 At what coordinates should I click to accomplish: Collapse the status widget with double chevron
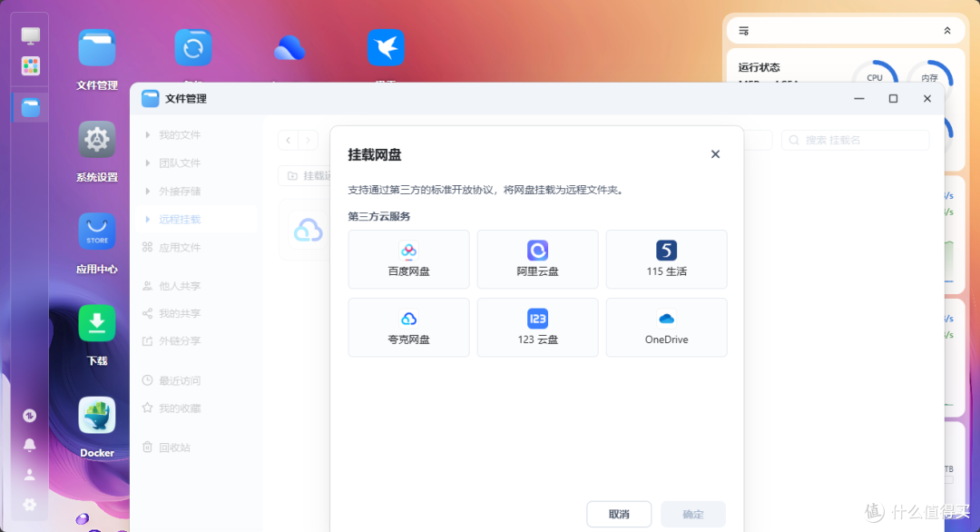tap(946, 31)
